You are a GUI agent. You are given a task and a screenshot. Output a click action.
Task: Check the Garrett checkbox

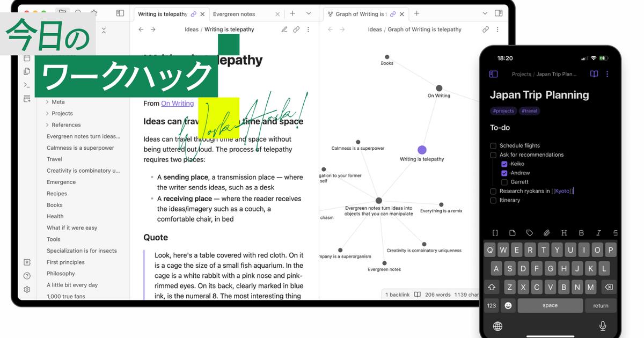pos(504,182)
